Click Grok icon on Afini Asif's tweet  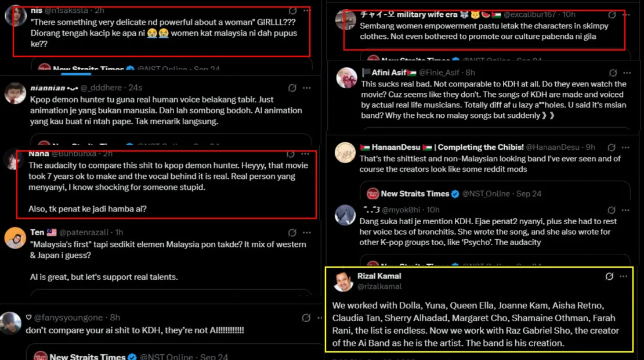click(613, 73)
